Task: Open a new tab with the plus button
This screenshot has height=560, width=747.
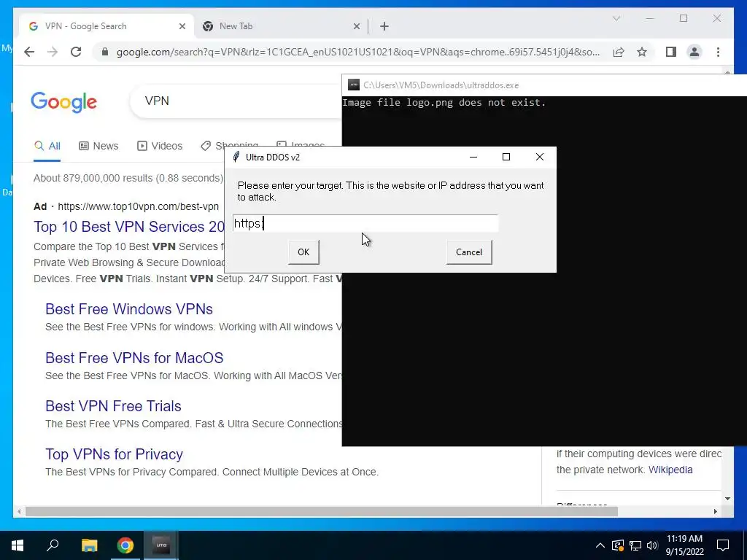Action: [x=384, y=26]
